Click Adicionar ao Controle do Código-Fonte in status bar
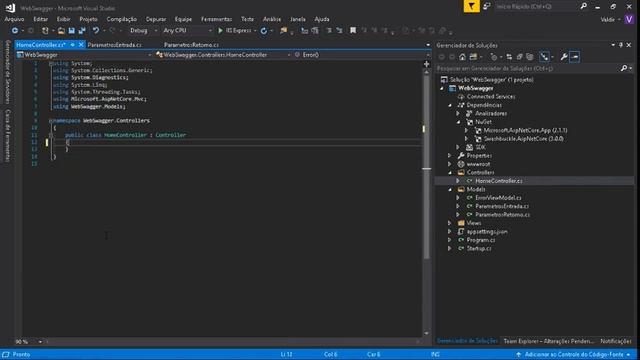Viewport: 640px width, 360px height. pos(574,355)
